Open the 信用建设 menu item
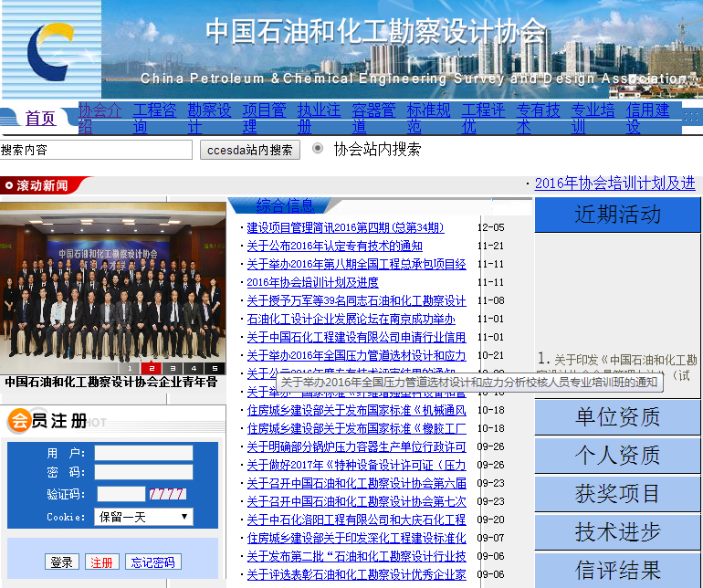The image size is (703, 588). (648, 118)
